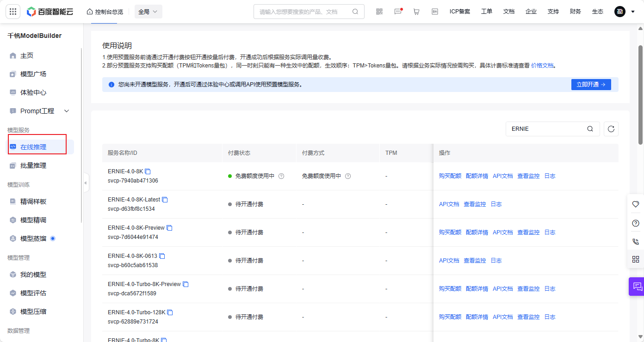Click the user avatar in the header

click(x=620, y=12)
